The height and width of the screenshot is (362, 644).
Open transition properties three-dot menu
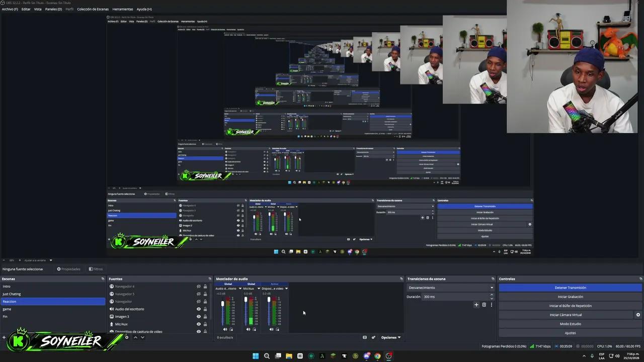pyautogui.click(x=492, y=305)
